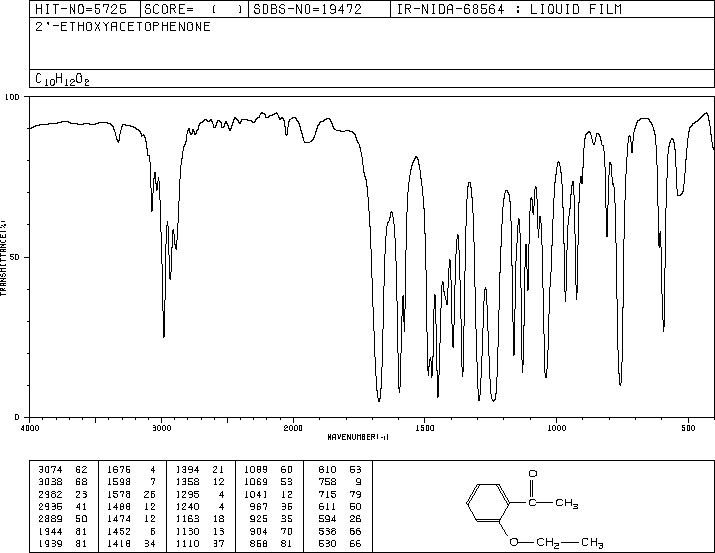Select the SDBS-NO=19472 header text
Screen dimensions: 715x553
[307, 9]
